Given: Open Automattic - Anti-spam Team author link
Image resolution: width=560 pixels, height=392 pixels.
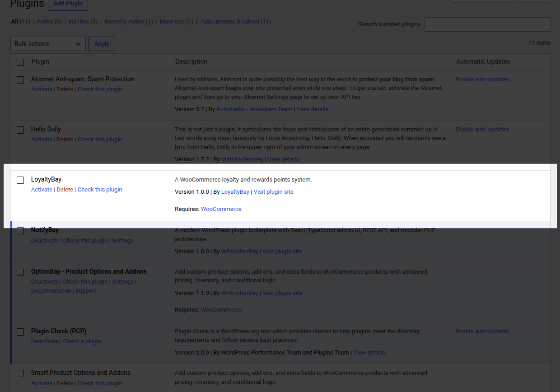Looking at the screenshot, I should (x=255, y=109).
